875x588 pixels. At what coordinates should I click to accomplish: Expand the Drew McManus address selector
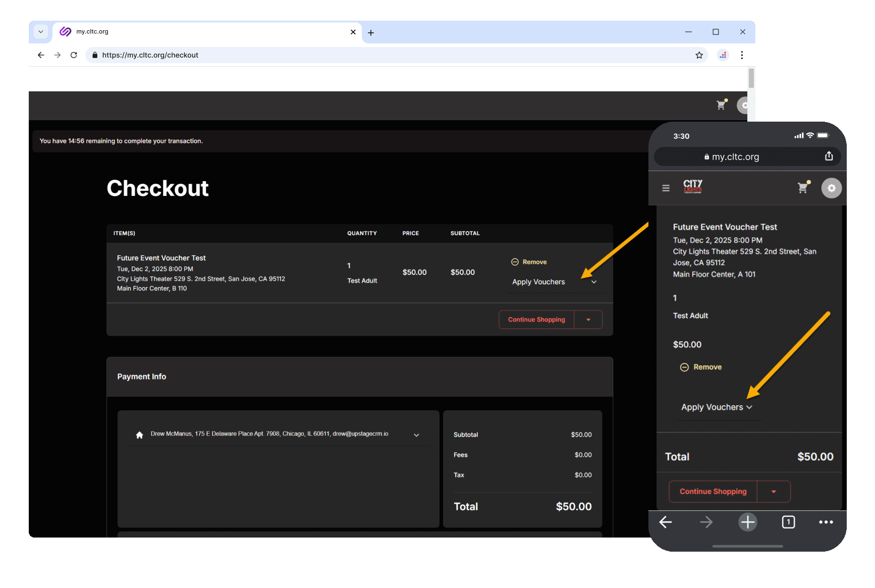coord(416,435)
